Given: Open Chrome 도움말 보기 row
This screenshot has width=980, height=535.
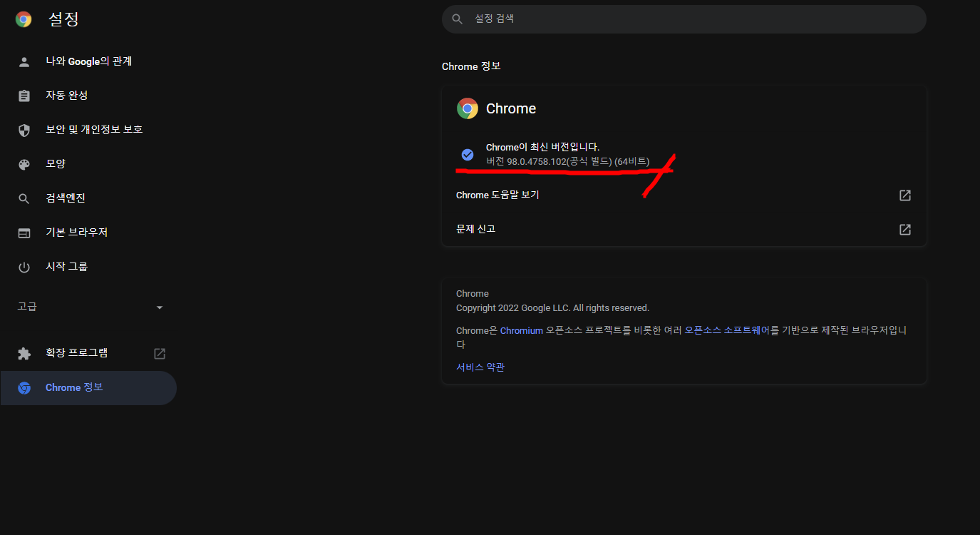Looking at the screenshot, I should [684, 195].
